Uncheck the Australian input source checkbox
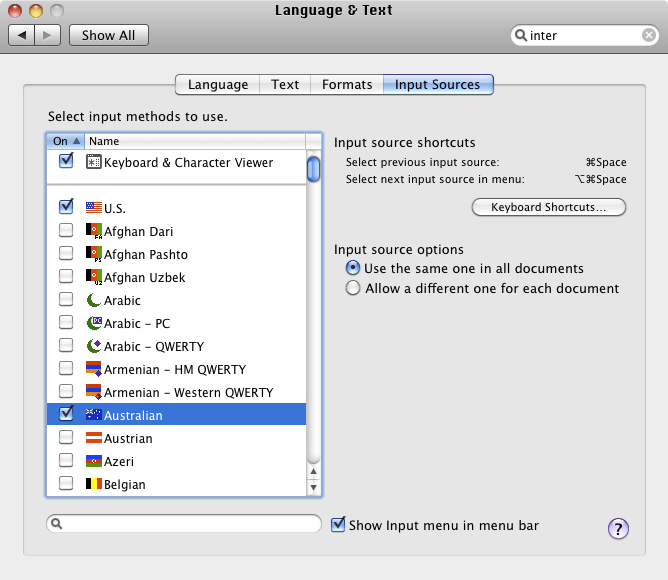The image size is (668, 580). point(66,415)
